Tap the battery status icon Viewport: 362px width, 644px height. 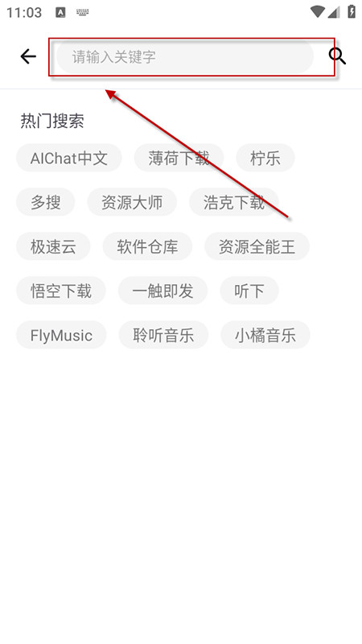(352, 11)
